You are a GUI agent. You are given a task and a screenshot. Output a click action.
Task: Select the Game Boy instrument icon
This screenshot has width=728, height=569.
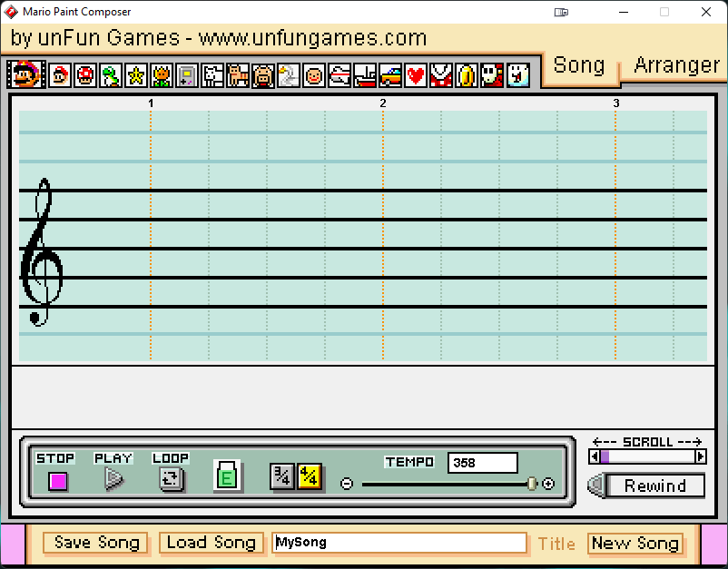coord(186,75)
